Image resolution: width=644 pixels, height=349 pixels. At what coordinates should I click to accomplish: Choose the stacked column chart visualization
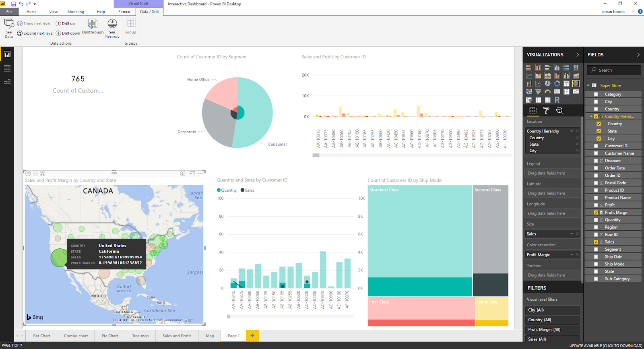(538, 68)
